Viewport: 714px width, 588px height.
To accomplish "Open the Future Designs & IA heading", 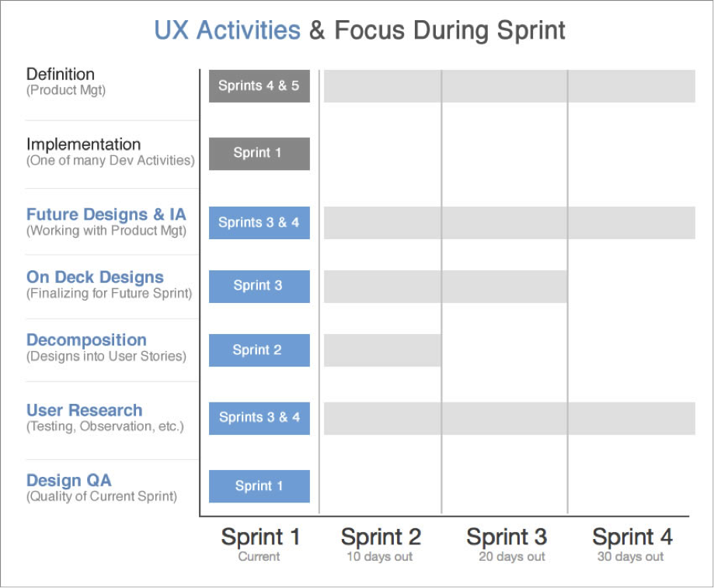I will coord(106,214).
